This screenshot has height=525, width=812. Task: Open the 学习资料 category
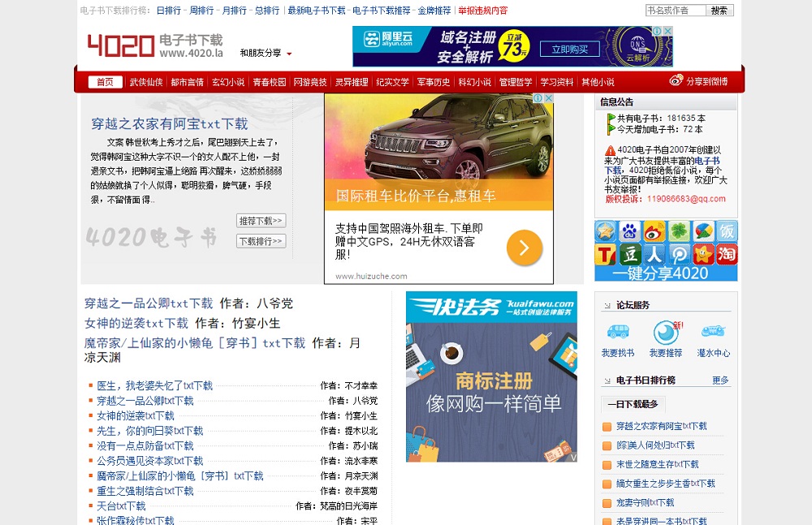[x=557, y=82]
